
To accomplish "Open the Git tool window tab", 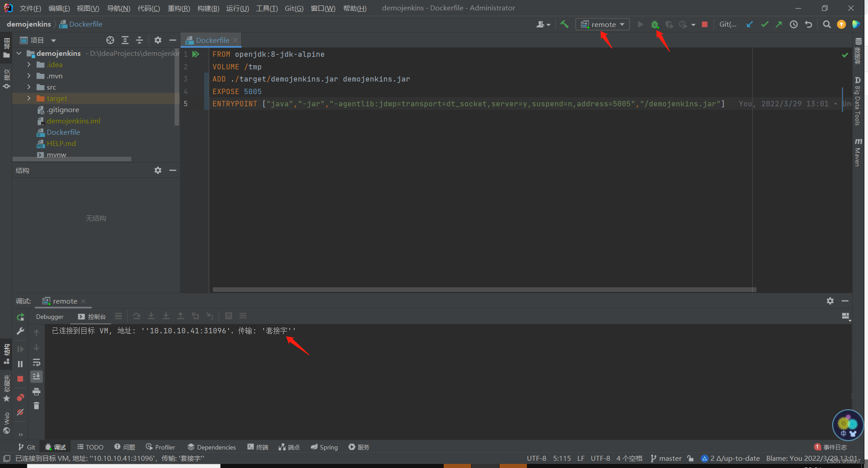I will point(27,447).
